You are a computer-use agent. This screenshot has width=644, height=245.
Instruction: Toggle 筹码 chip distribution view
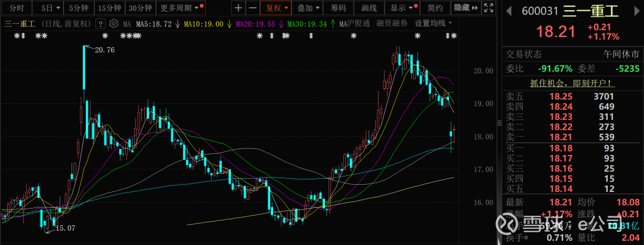click(339, 8)
